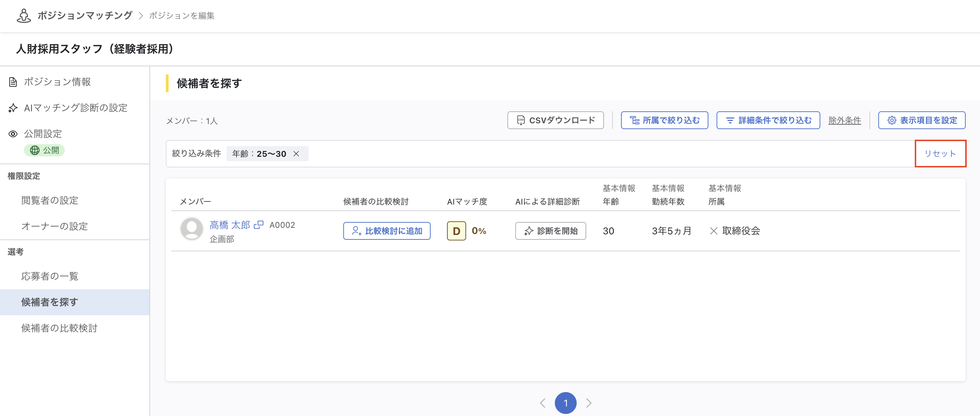
Task: Click the ポジションマッチング app logo icon
Action: click(24, 16)
